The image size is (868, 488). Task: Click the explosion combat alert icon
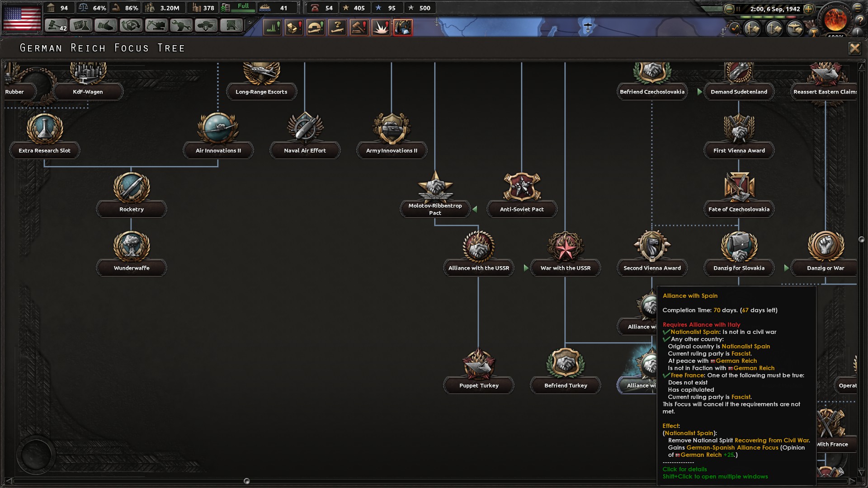tap(381, 28)
